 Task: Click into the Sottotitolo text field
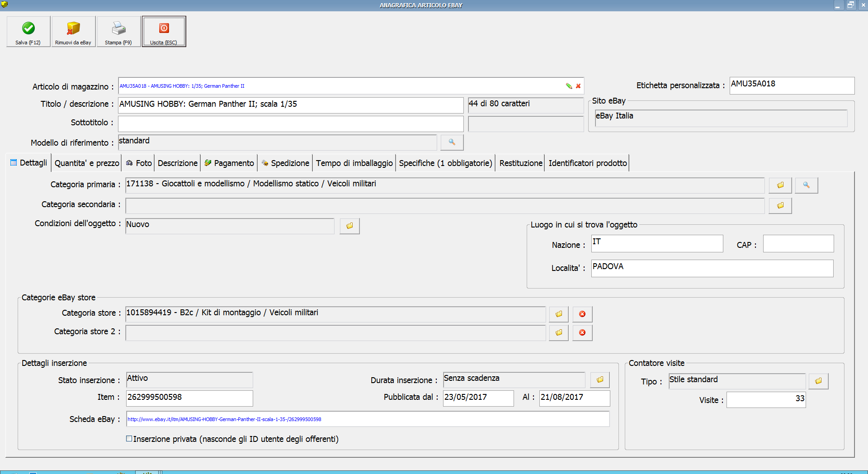[x=291, y=123]
